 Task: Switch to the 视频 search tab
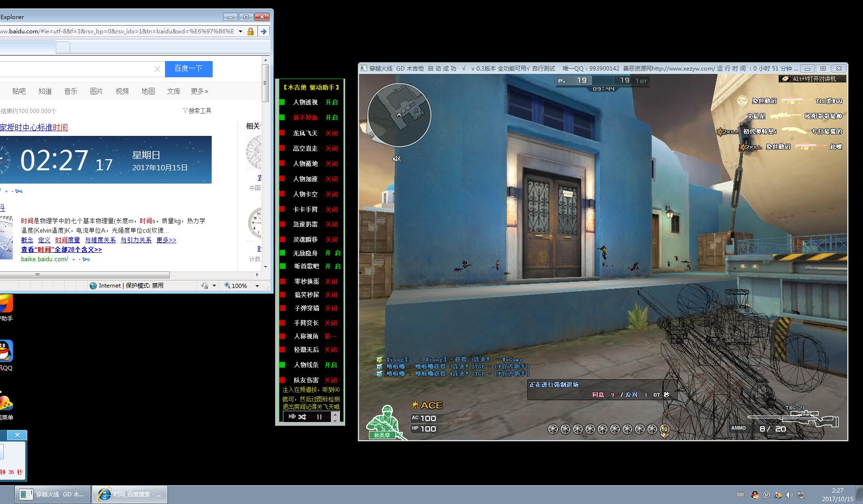pos(122,91)
